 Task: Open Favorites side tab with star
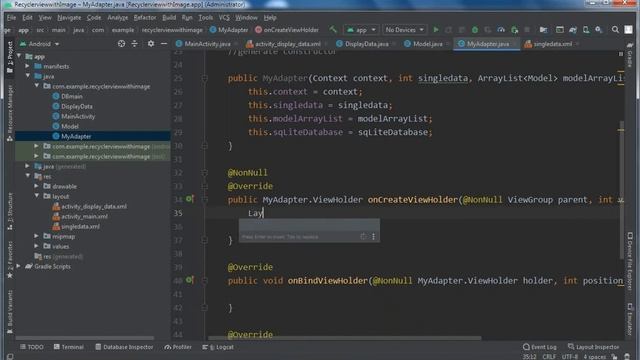tap(10, 260)
